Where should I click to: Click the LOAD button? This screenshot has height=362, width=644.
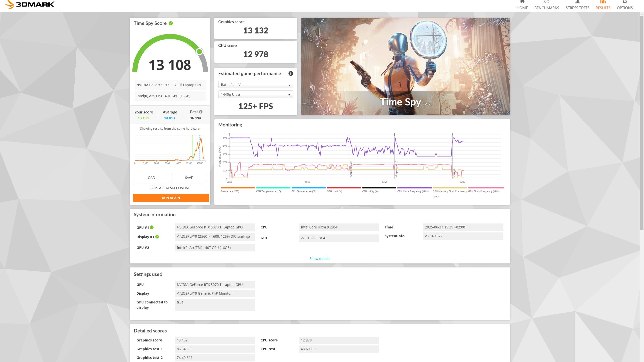151,178
